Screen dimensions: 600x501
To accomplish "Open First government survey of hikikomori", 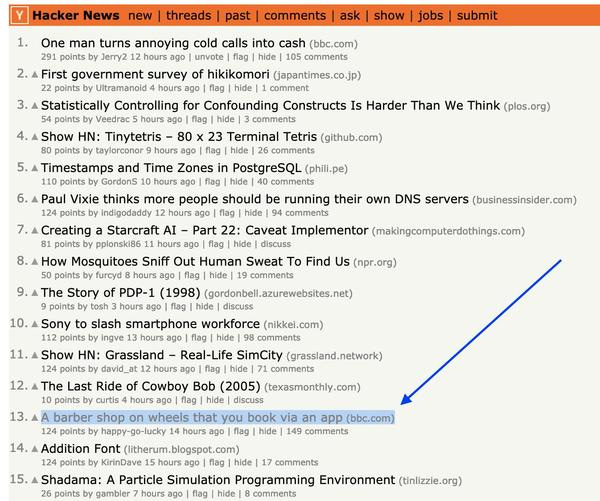I will pyautogui.click(x=155, y=74).
